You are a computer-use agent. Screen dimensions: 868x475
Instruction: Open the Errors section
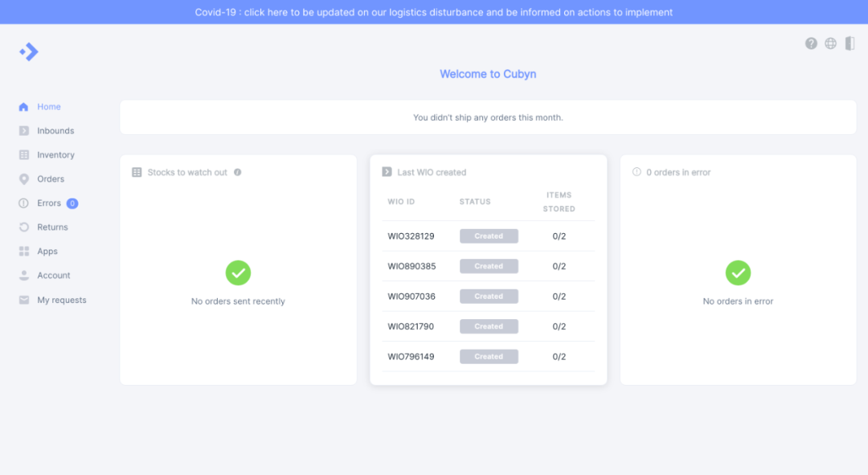click(x=49, y=203)
